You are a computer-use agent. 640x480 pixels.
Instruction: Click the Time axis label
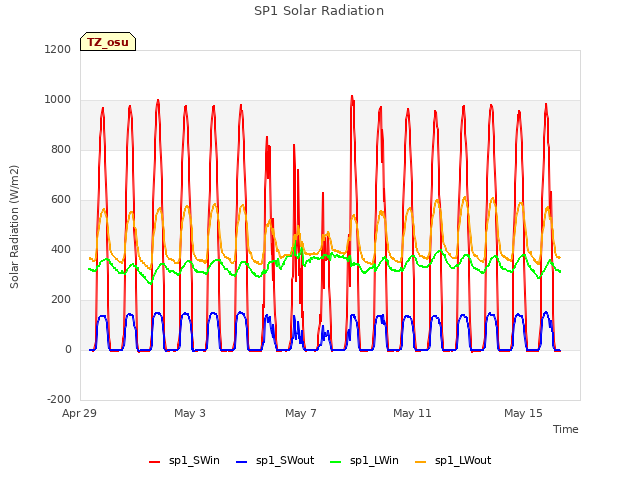pos(565,429)
